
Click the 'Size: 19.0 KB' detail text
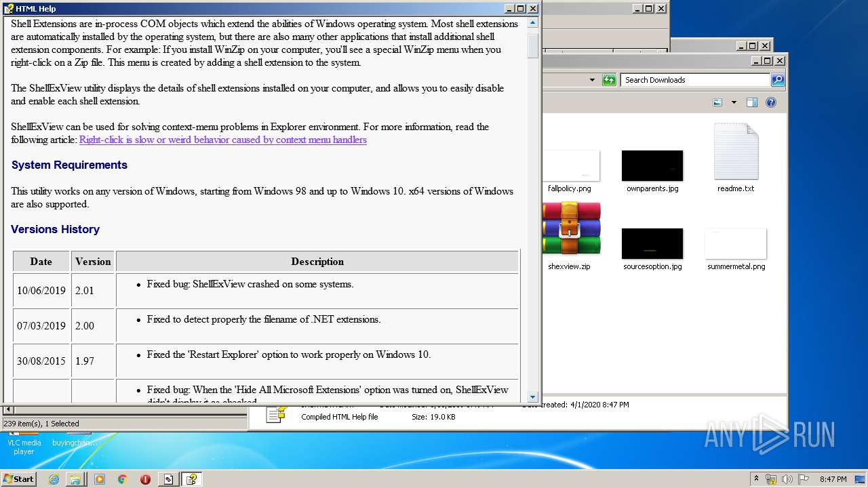[433, 417]
